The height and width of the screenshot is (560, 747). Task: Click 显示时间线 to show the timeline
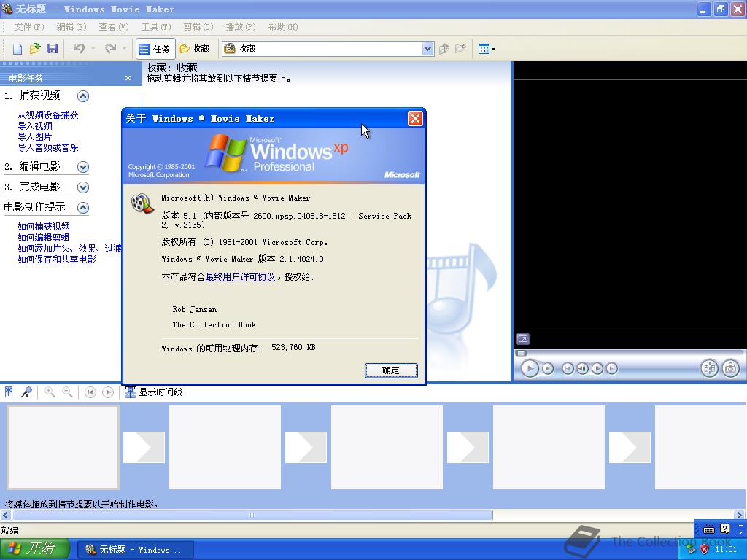point(153,392)
